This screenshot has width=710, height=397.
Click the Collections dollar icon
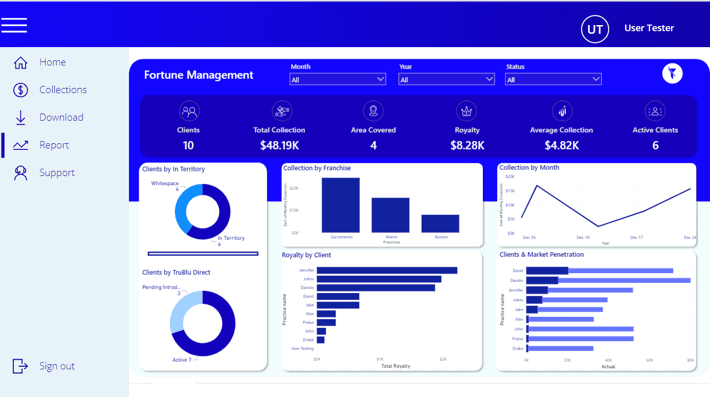pyautogui.click(x=20, y=90)
